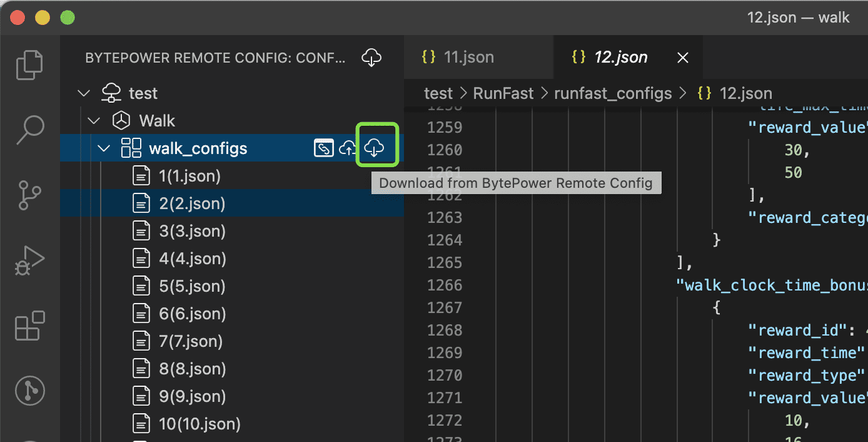868x442 pixels.
Task: Click upload cloud icon on walk_configs row
Action: pos(347,148)
